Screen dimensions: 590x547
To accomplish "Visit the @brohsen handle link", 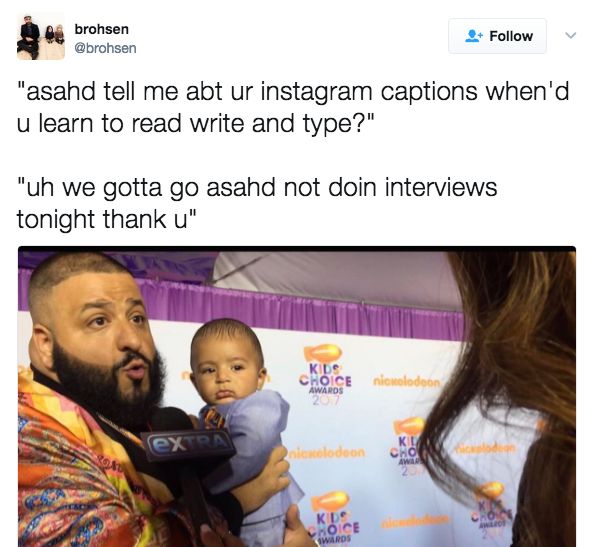I will pyautogui.click(x=105, y=49).
